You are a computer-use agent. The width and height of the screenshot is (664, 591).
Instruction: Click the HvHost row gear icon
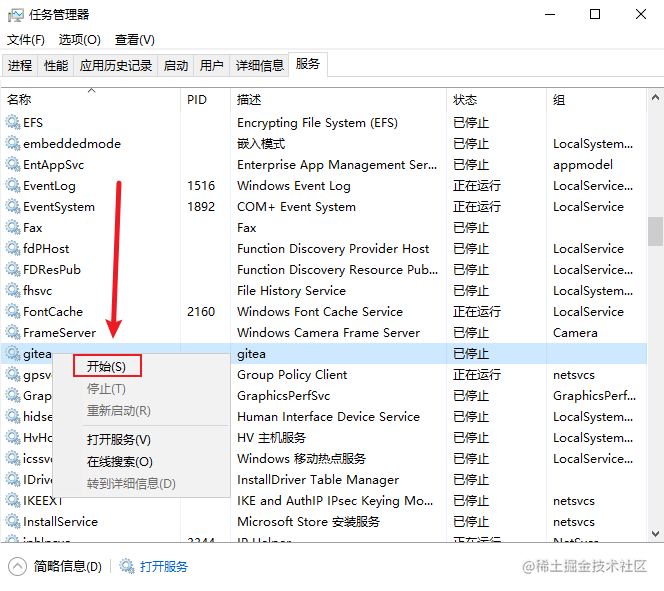point(13,437)
